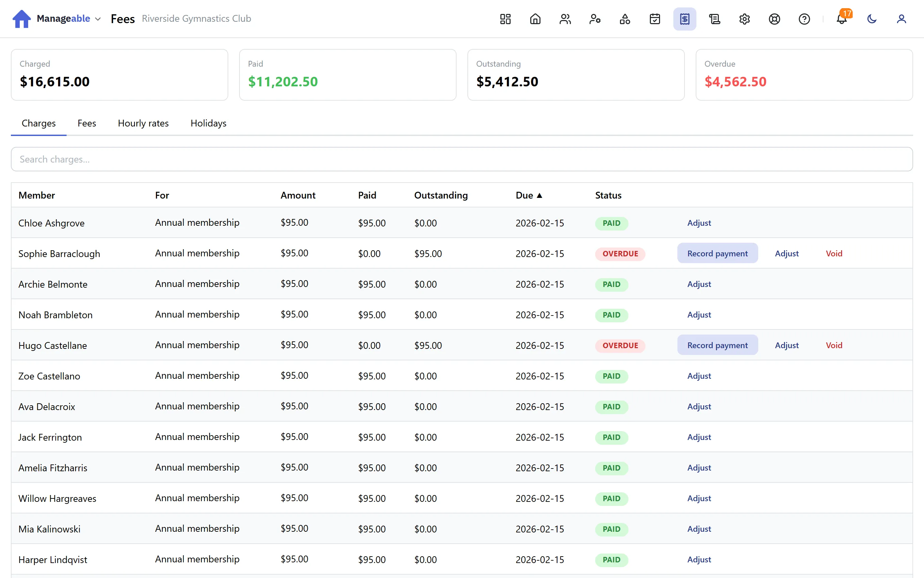Switch to the Fees tab
This screenshot has height=578, width=924.
point(87,123)
